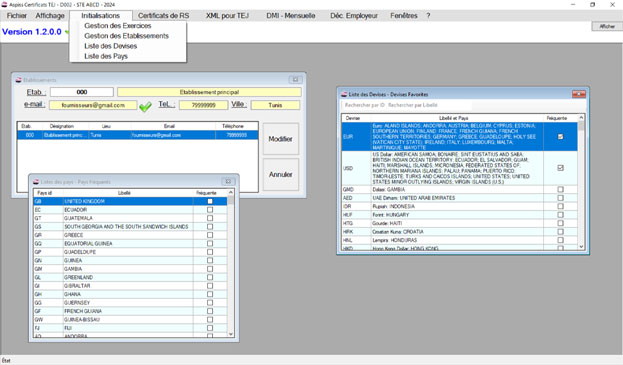Select the Kuna CROATIA currency row
623x365 pixels.
(459, 232)
